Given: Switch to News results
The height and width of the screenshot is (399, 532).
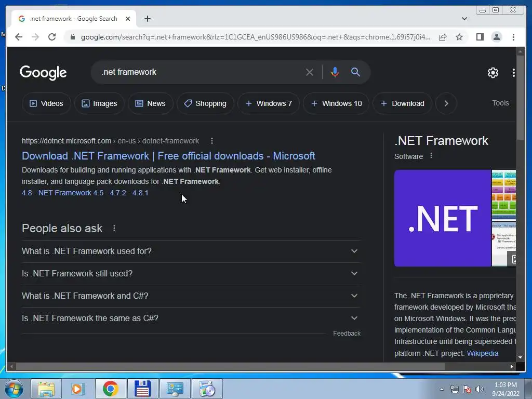Looking at the screenshot, I should pos(150,103).
